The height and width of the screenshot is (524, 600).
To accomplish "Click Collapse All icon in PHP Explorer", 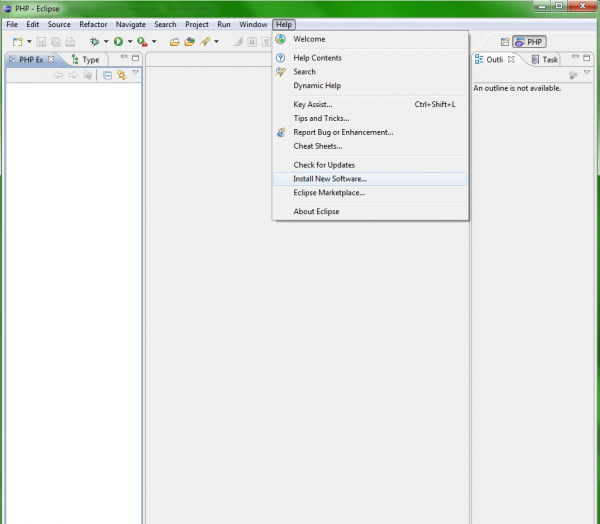I will pos(108,75).
